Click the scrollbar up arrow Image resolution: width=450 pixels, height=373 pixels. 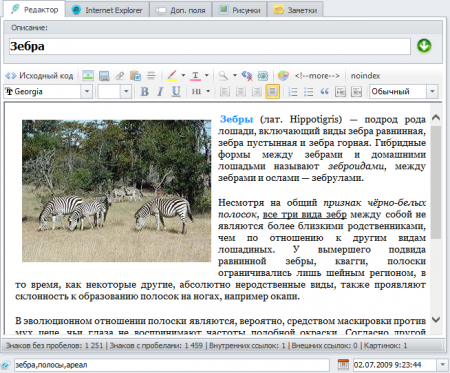click(x=436, y=117)
